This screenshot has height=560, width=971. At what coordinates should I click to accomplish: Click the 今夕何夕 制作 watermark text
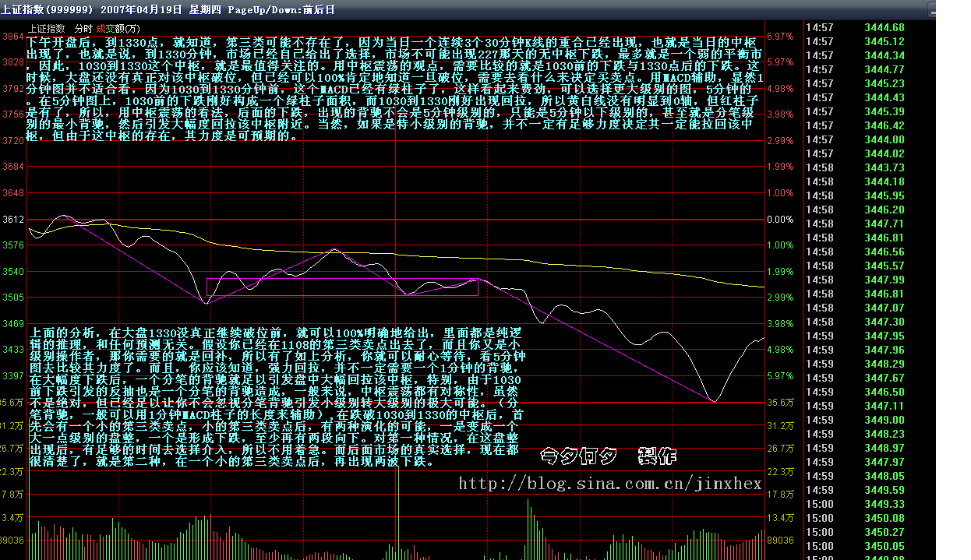[x=608, y=456]
